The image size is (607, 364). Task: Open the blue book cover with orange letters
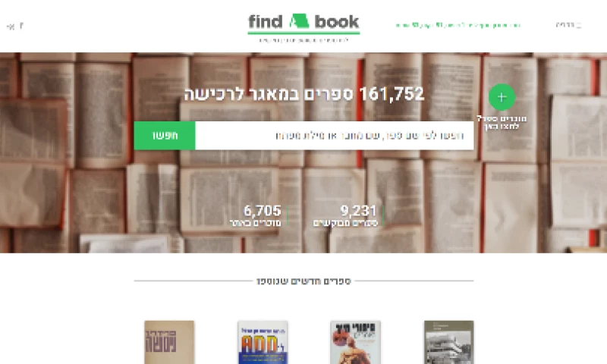pos(263,342)
